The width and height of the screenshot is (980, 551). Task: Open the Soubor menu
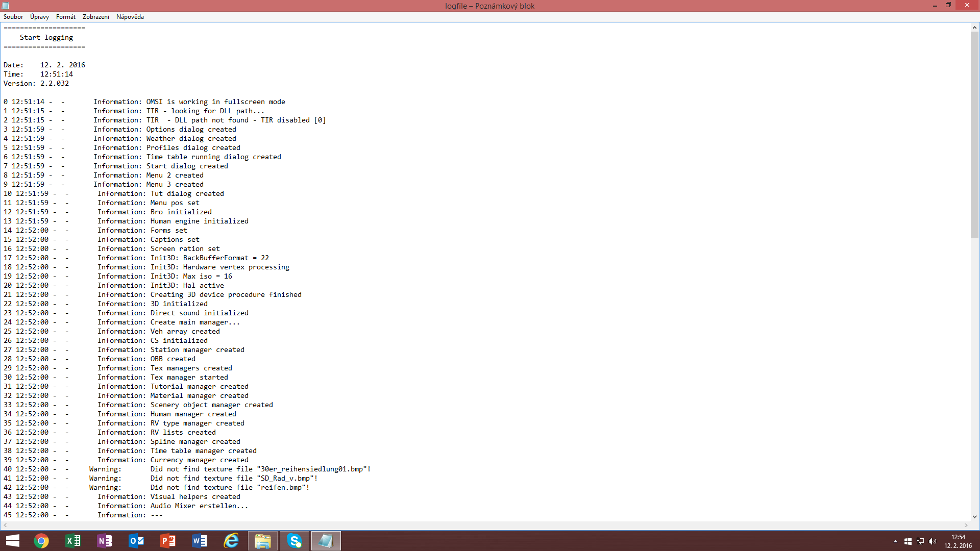[x=13, y=17]
